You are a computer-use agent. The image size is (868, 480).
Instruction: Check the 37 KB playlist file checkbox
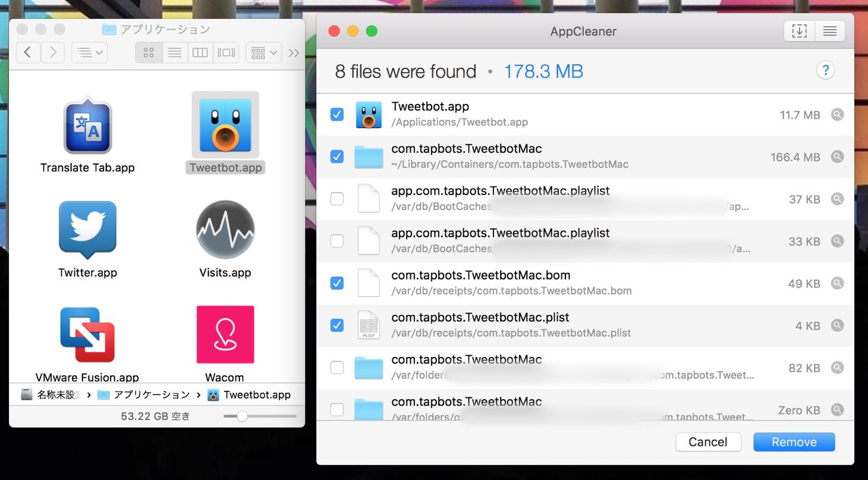[x=336, y=199]
